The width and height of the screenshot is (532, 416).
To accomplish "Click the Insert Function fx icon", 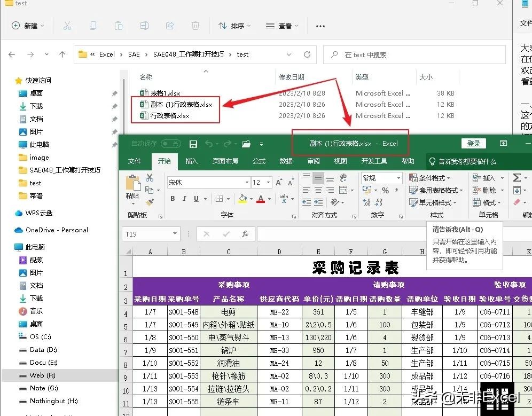I will (x=245, y=234).
